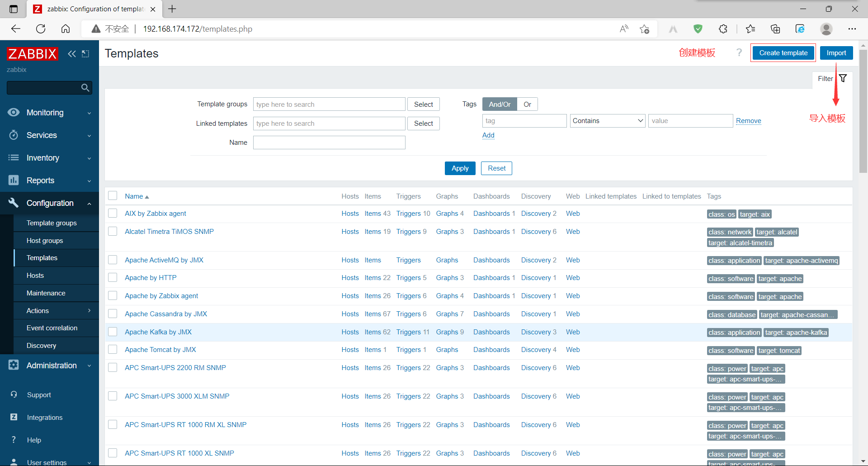Click the Import button
Viewport: 868px width, 466px height.
click(x=836, y=53)
